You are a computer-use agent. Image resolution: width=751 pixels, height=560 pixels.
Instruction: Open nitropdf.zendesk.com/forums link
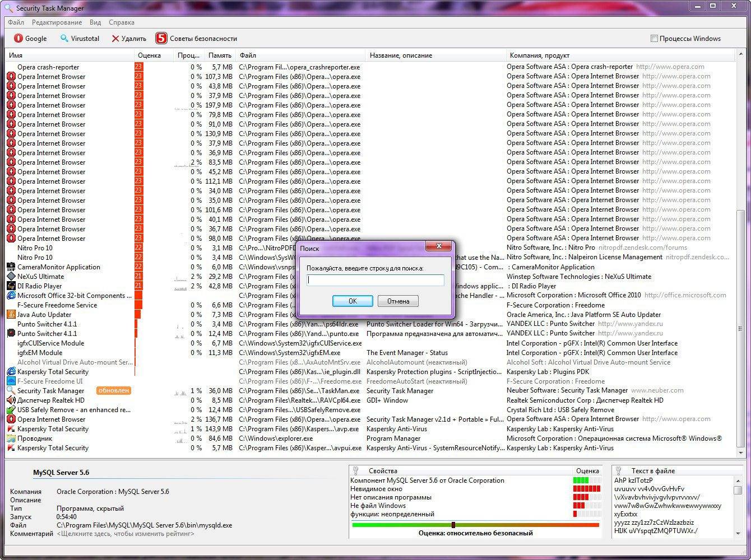pos(643,248)
